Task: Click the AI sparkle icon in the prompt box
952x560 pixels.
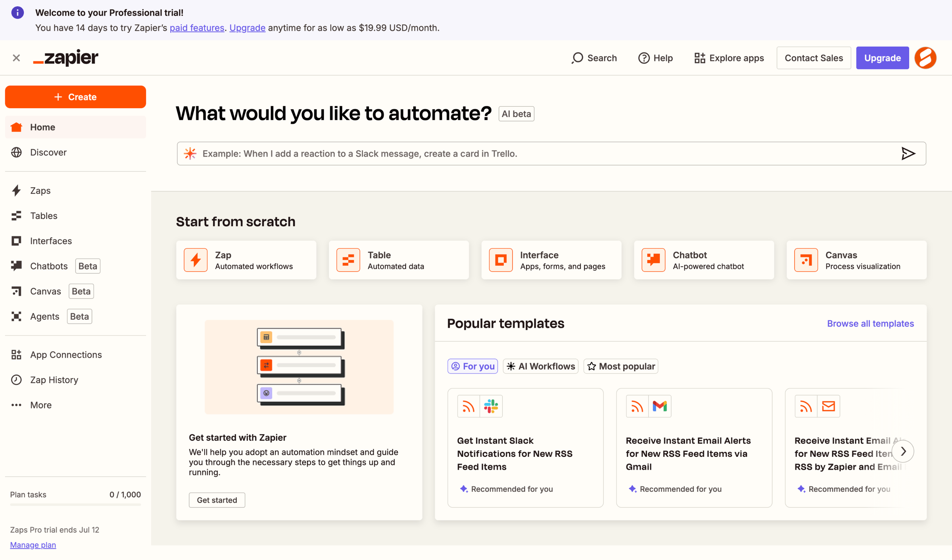Action: pos(190,153)
